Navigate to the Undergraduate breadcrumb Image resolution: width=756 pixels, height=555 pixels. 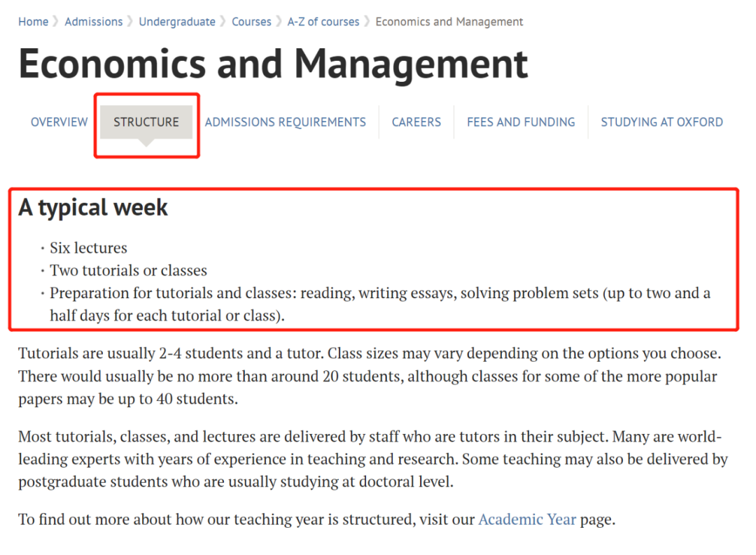point(177,22)
